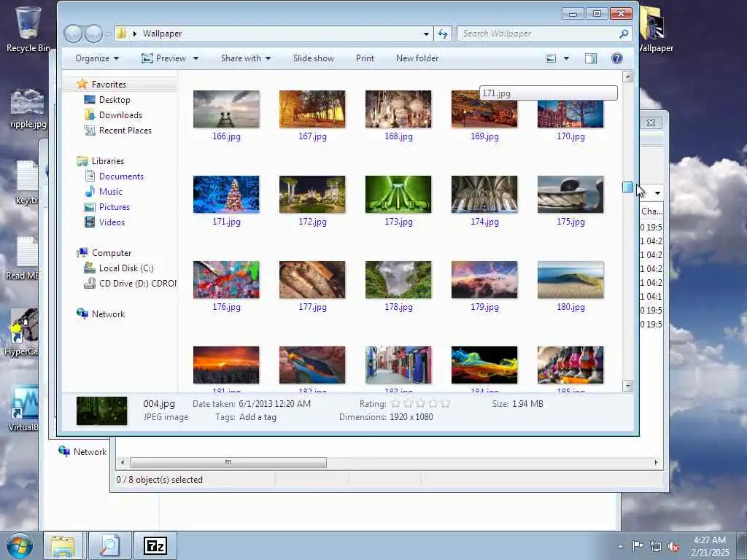Image resolution: width=747 pixels, height=560 pixels.
Task: Show hidden tray icons arrow
Action: 620,547
